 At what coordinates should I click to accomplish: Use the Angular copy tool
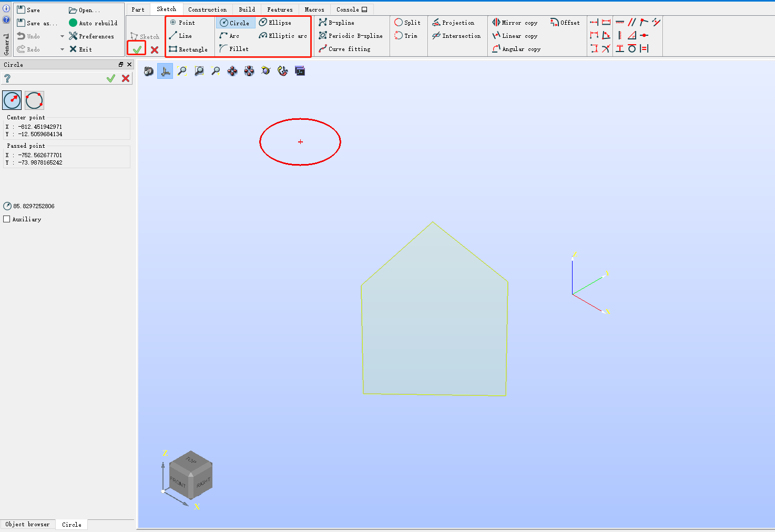click(516, 49)
